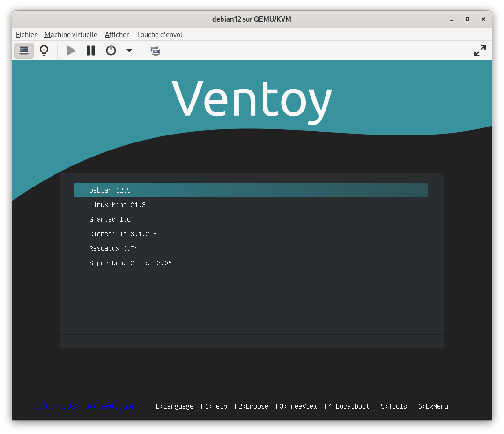The height and width of the screenshot is (434, 504).
Task: Click F4:Localboot hint in footer
Action: 347,406
